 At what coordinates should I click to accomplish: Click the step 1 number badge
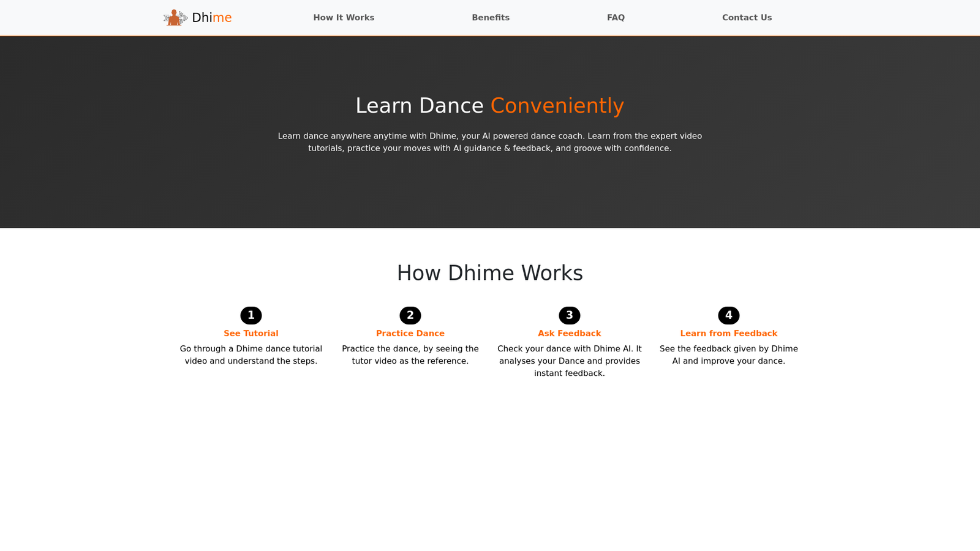pos(251,315)
